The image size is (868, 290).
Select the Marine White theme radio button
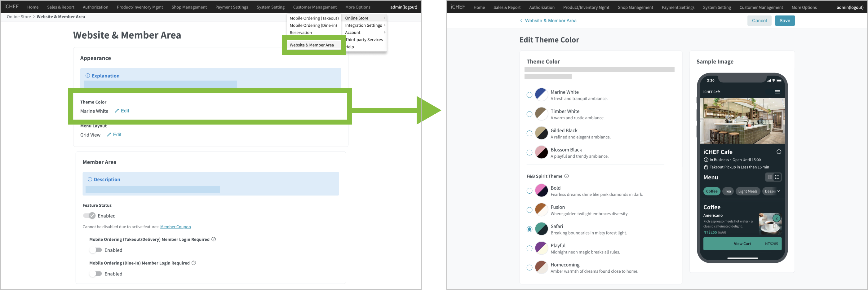(x=529, y=95)
